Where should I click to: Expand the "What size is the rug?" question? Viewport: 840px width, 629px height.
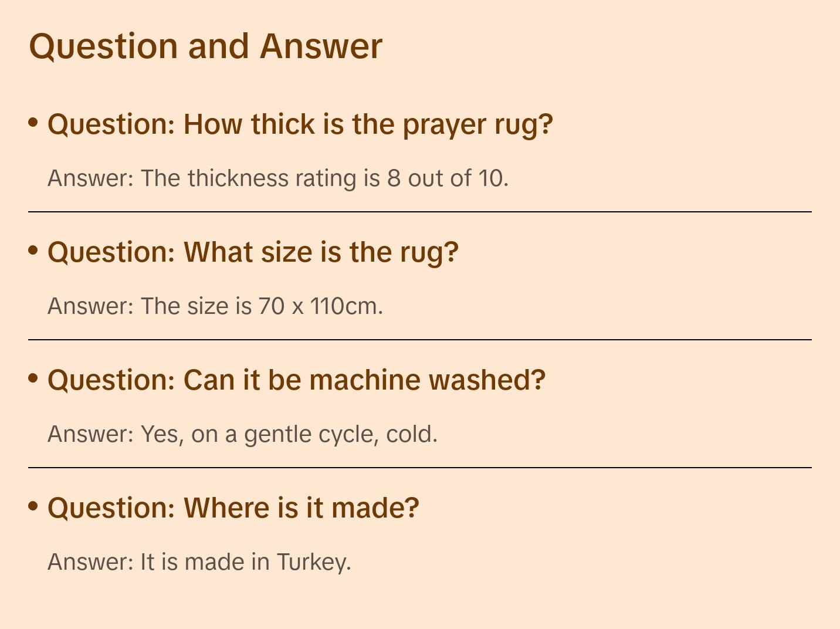coord(253,252)
